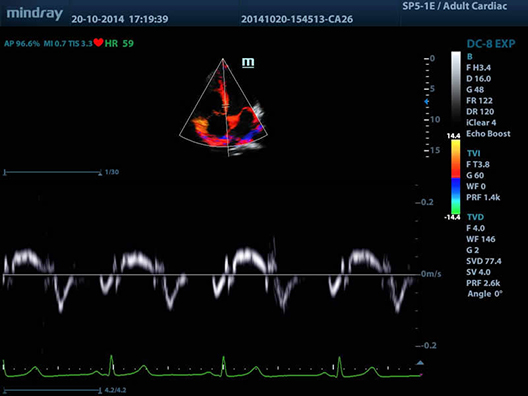Screen dimensions: 528x396
Task: Click the Mindray logo
Action: click(x=35, y=13)
